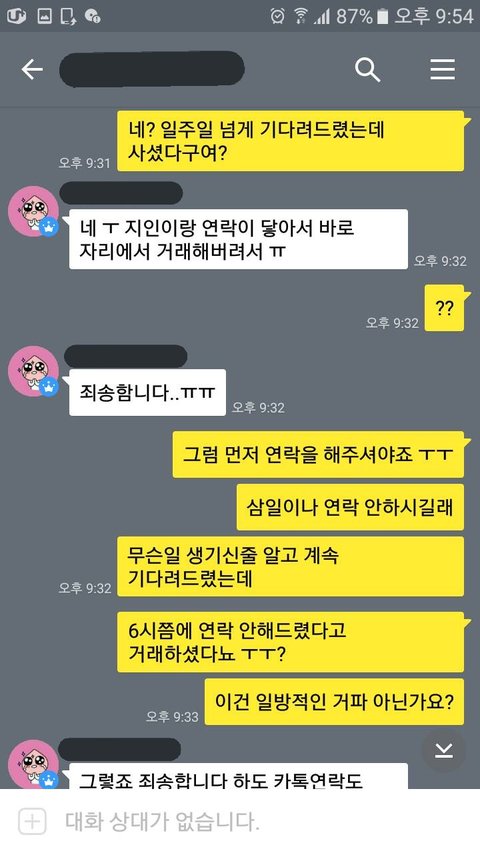Screen dimensions: 480x853
Task: Open chat search with magnifier icon
Action: (367, 70)
